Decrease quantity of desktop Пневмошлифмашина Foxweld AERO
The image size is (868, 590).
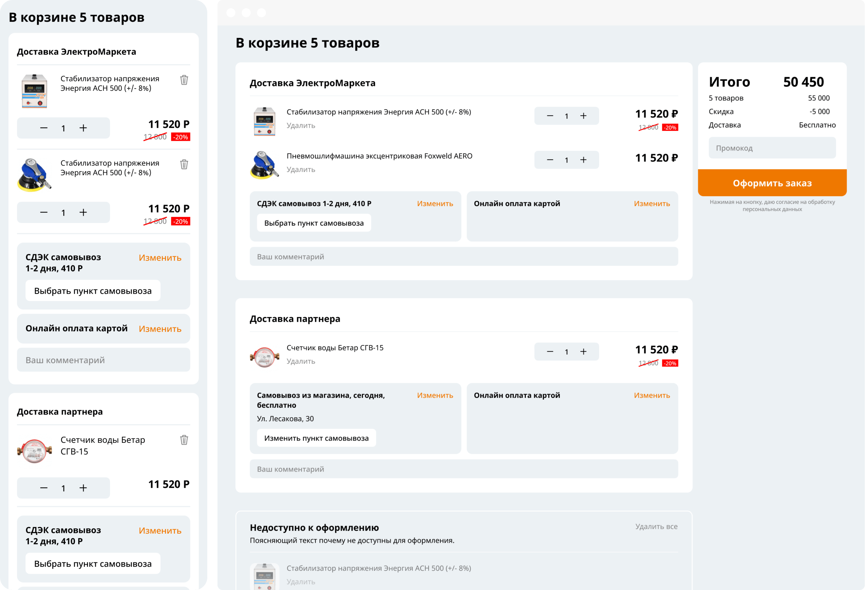pyautogui.click(x=550, y=160)
